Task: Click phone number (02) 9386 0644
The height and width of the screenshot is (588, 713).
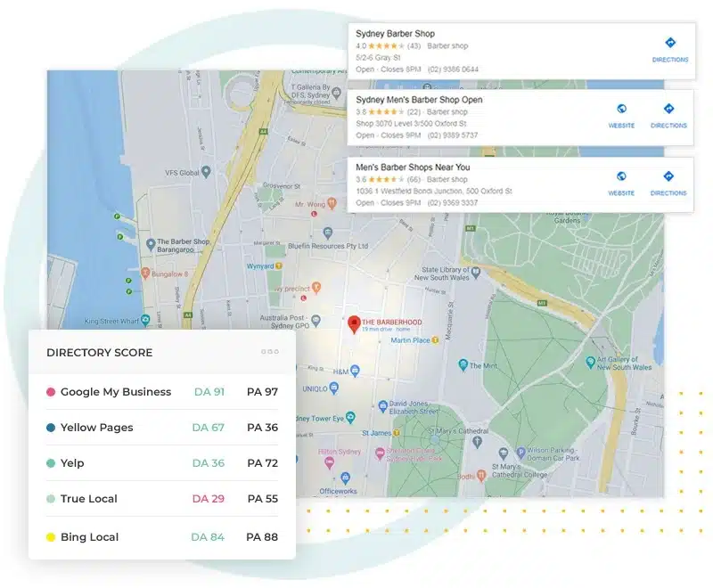Action: click(x=453, y=69)
